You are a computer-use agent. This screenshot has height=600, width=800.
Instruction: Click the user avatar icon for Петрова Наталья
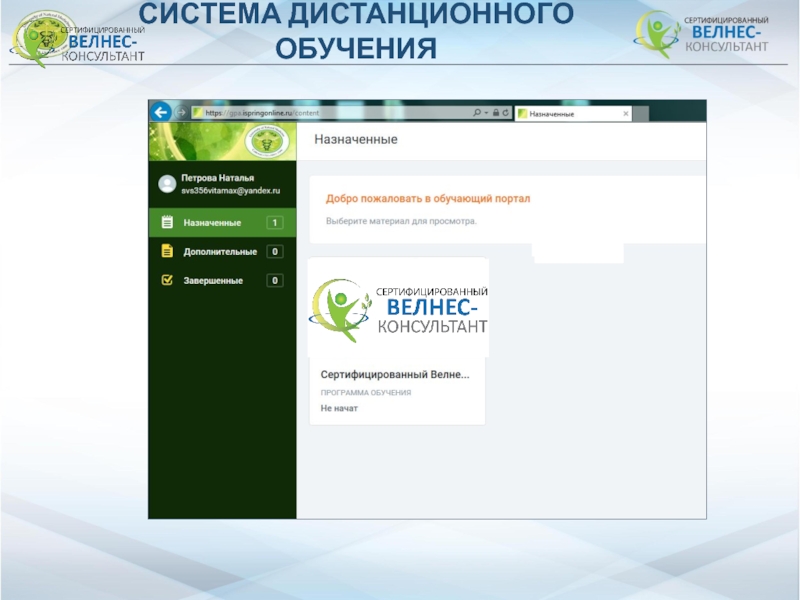coord(167,184)
